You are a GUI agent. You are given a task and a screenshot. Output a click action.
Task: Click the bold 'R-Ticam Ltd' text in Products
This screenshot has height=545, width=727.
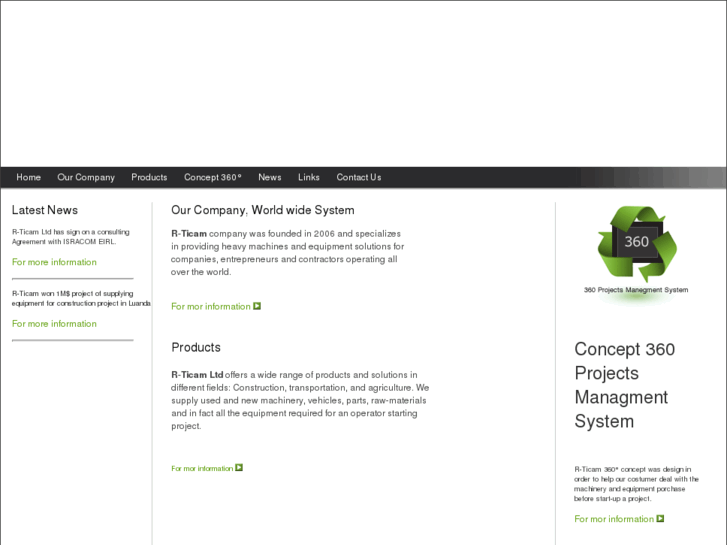[x=197, y=375]
